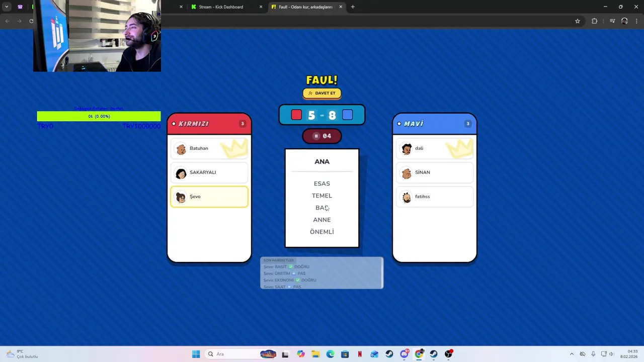644x362 pixels.
Task: Click SAKARYALI's avatar icon
Action: (x=181, y=173)
